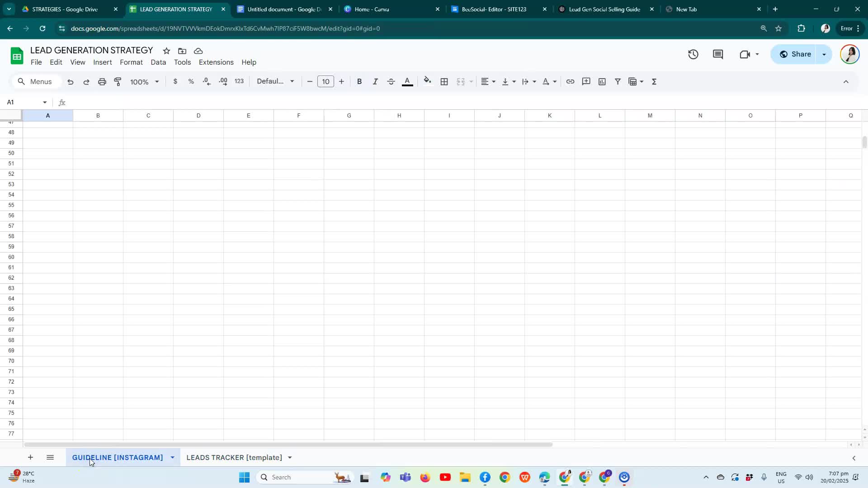Click the merge cells icon

point(461,82)
